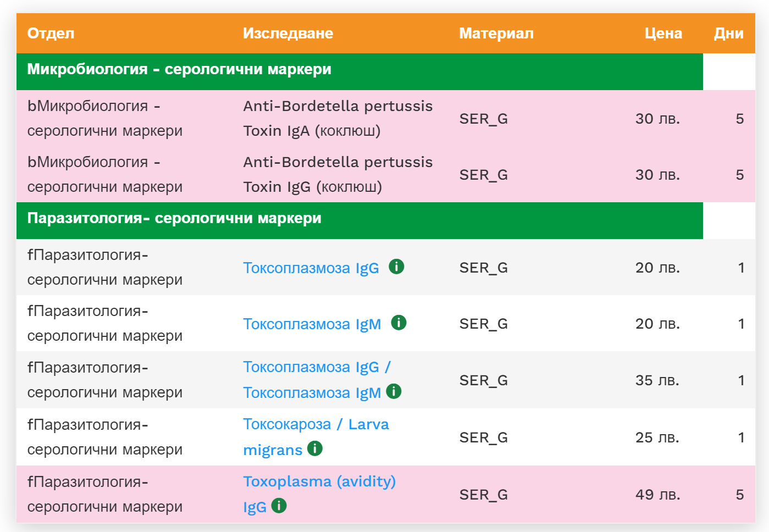
Task: Select the Материал column header
Action: click(496, 34)
